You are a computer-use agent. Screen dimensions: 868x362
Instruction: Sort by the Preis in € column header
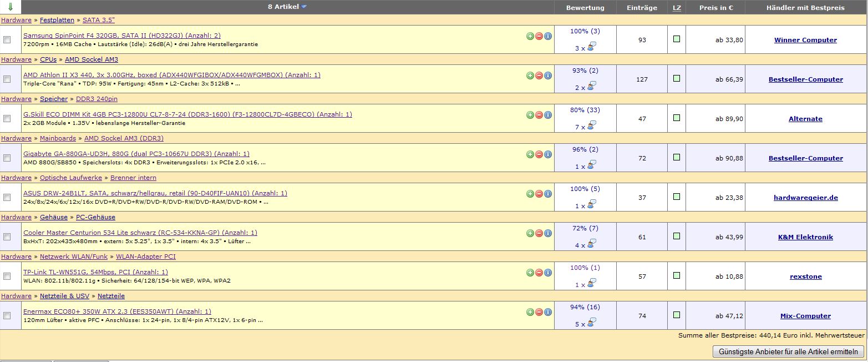point(715,8)
